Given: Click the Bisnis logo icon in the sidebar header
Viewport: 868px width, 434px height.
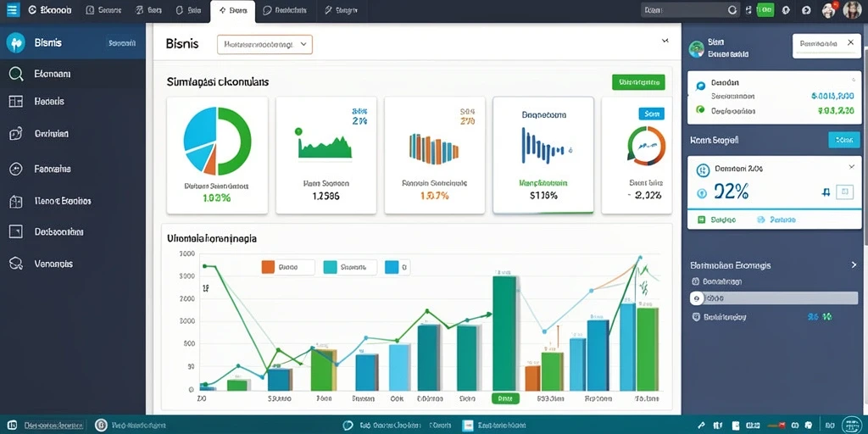Looking at the screenshot, I should 15,42.
